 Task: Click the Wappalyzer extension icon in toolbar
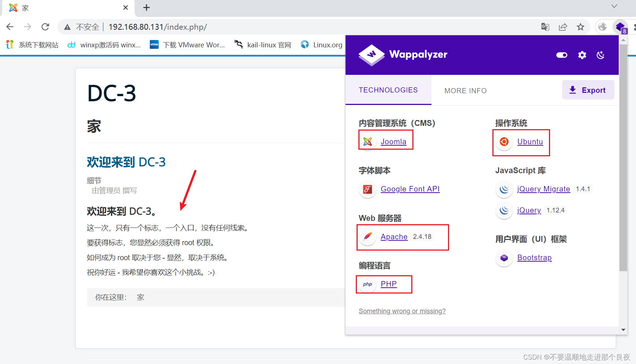[x=620, y=27]
